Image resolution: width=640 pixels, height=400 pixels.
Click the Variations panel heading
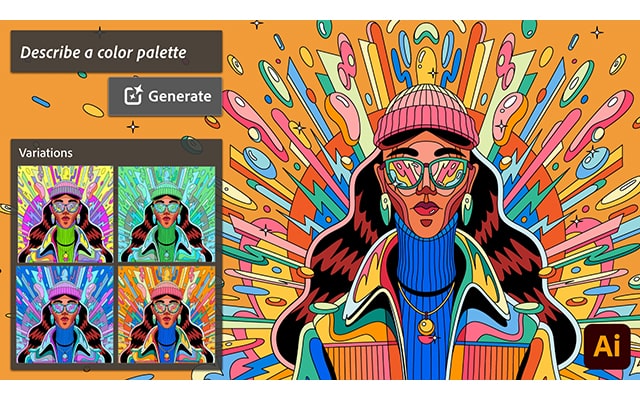(x=46, y=153)
